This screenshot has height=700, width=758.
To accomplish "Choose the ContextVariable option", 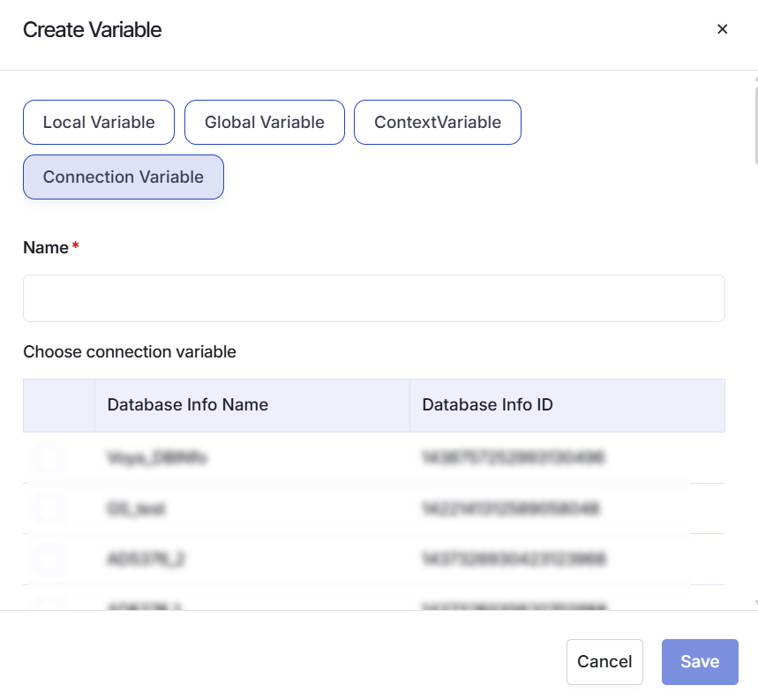I will pos(438,123).
